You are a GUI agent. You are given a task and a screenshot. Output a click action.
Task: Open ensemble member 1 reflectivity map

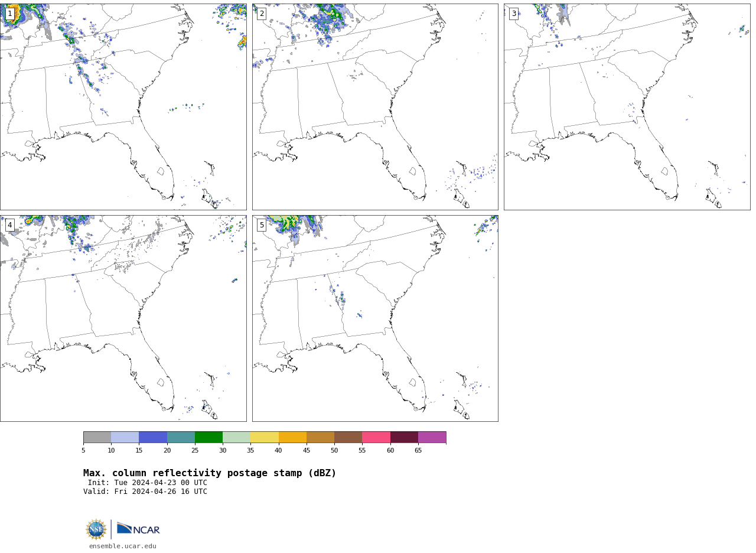coord(123,107)
